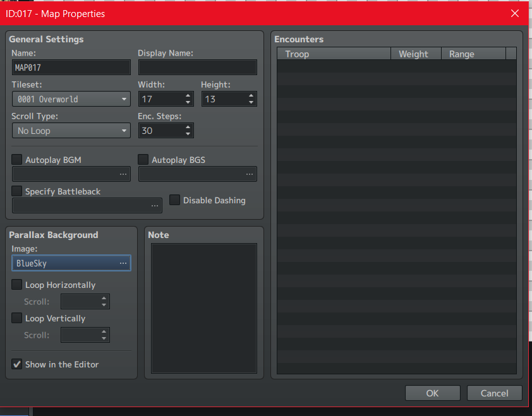Increase map Width with up arrow
This screenshot has width=532, height=416.
tap(188, 95)
